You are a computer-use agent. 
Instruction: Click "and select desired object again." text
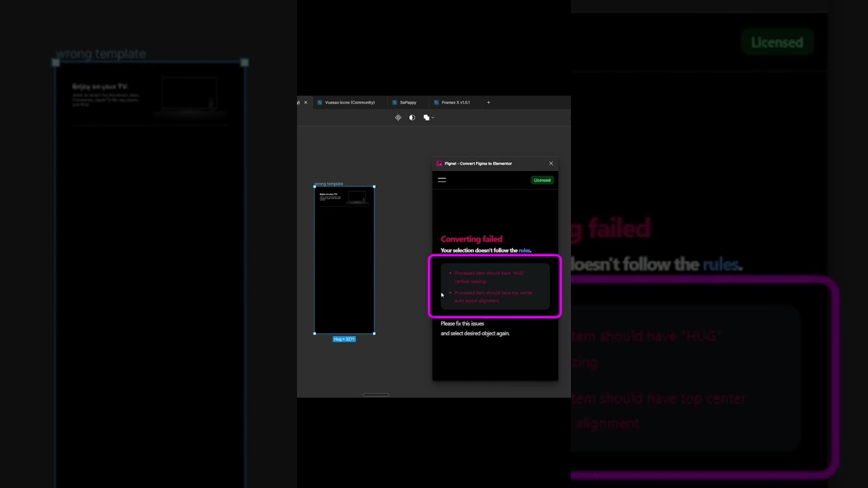tap(475, 333)
